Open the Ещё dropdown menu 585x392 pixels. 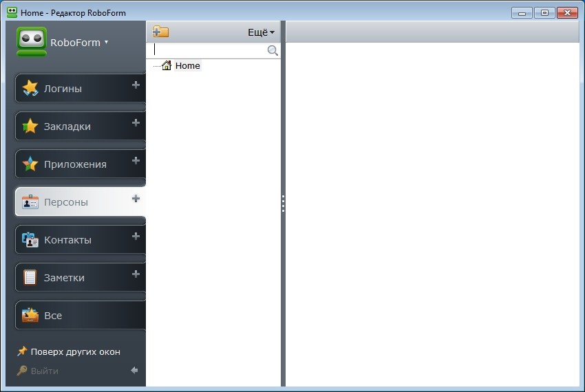click(x=261, y=32)
